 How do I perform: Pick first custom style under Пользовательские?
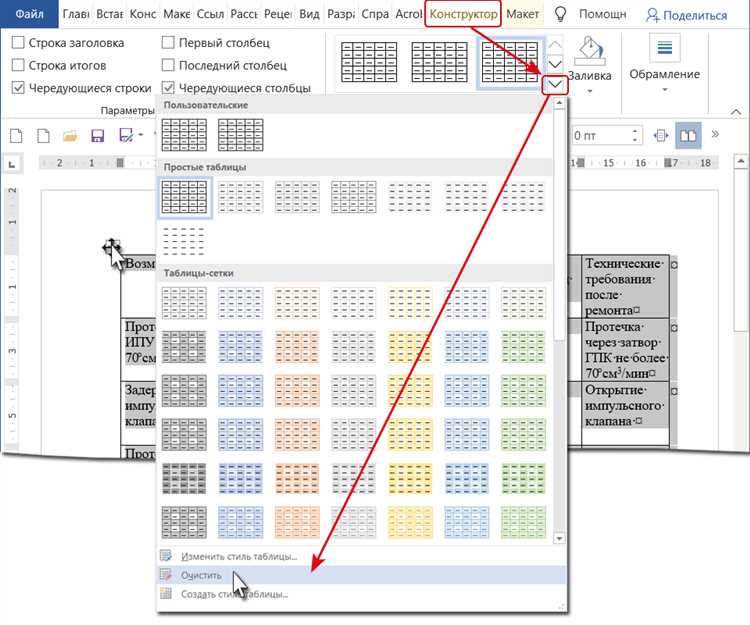[184, 135]
